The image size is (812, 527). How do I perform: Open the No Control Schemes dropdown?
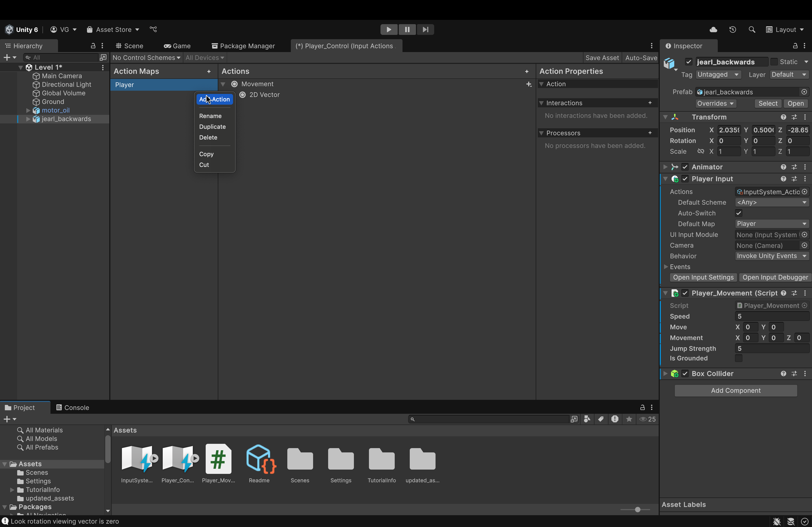click(146, 58)
